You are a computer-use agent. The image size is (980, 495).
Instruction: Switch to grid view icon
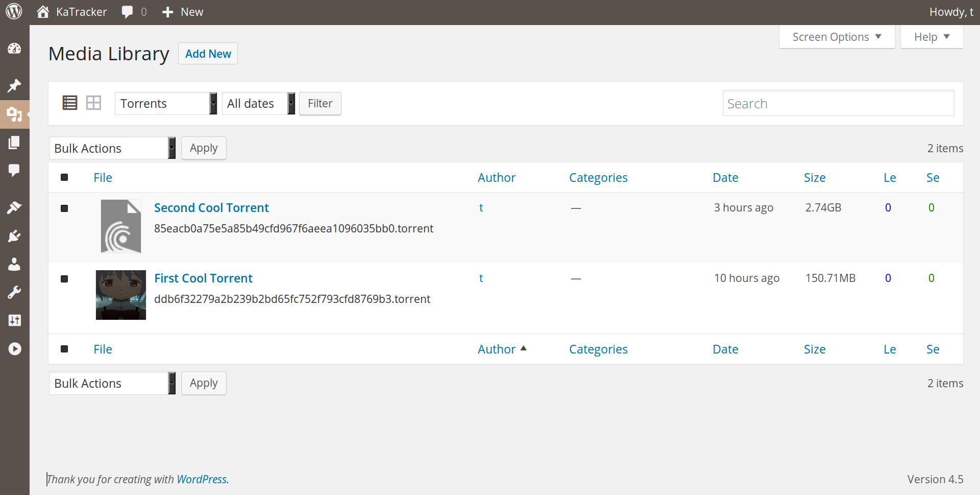pos(93,103)
